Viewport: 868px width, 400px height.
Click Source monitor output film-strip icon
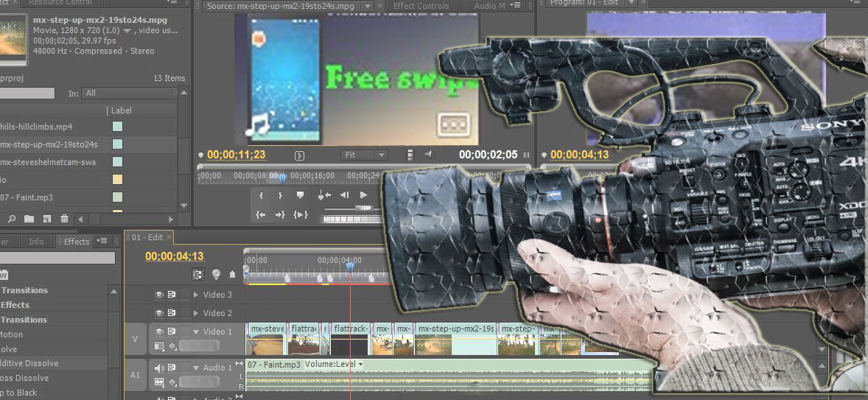(410, 155)
